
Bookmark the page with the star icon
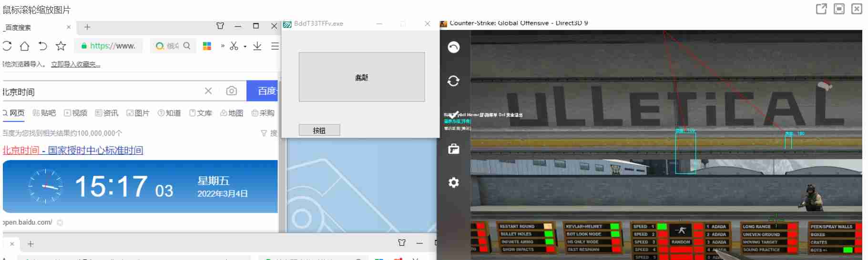click(x=61, y=46)
